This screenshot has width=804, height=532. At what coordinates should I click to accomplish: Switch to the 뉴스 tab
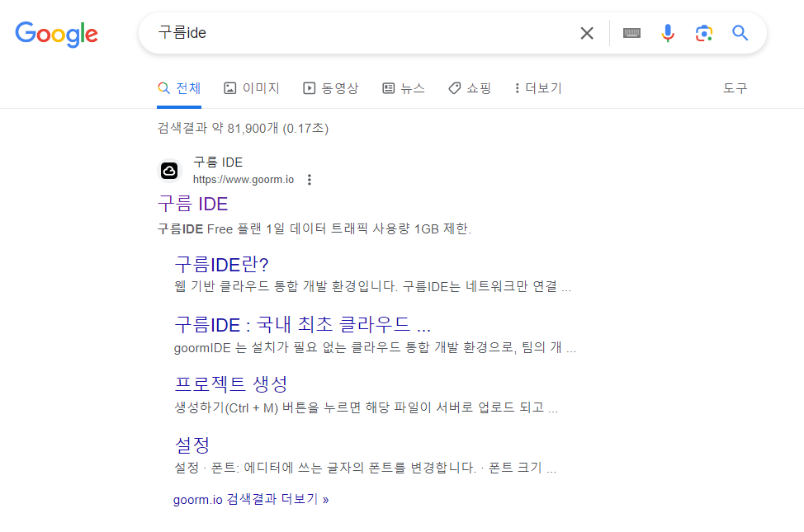tap(404, 88)
